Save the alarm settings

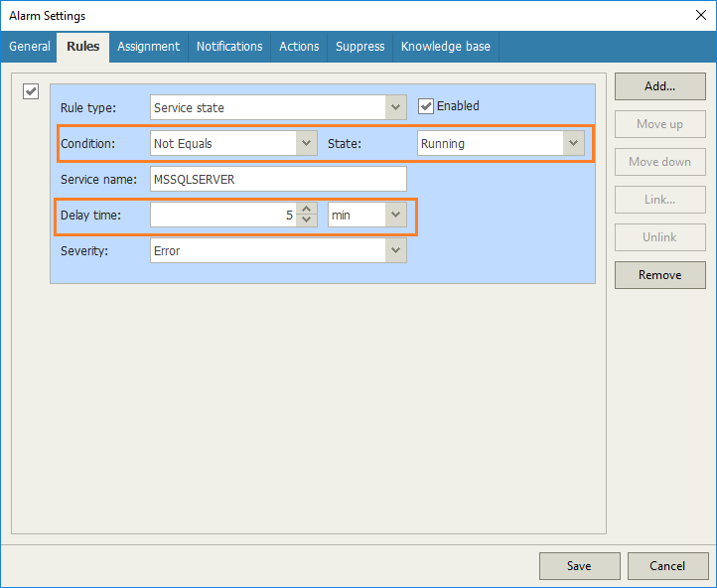click(x=579, y=566)
